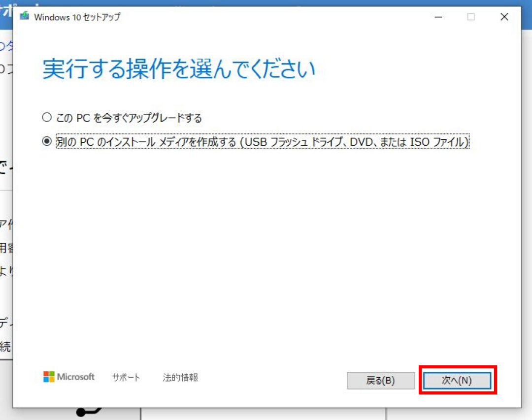Open the サポート support link

pos(126,377)
